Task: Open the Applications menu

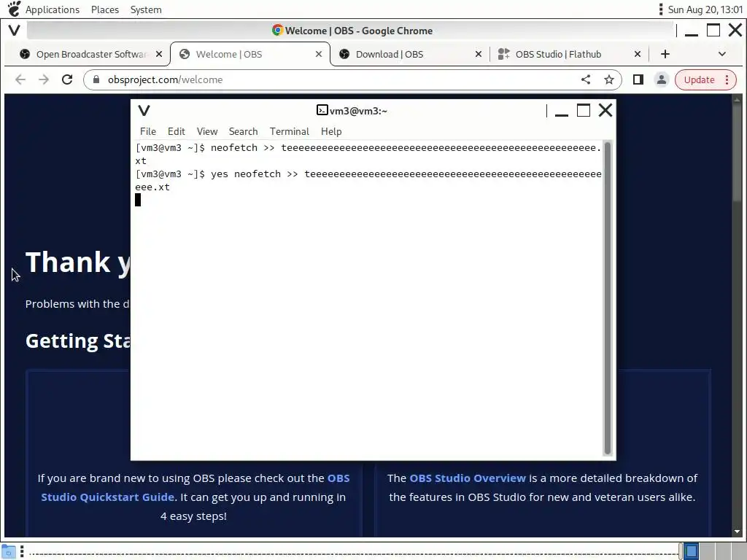Action: (53, 9)
